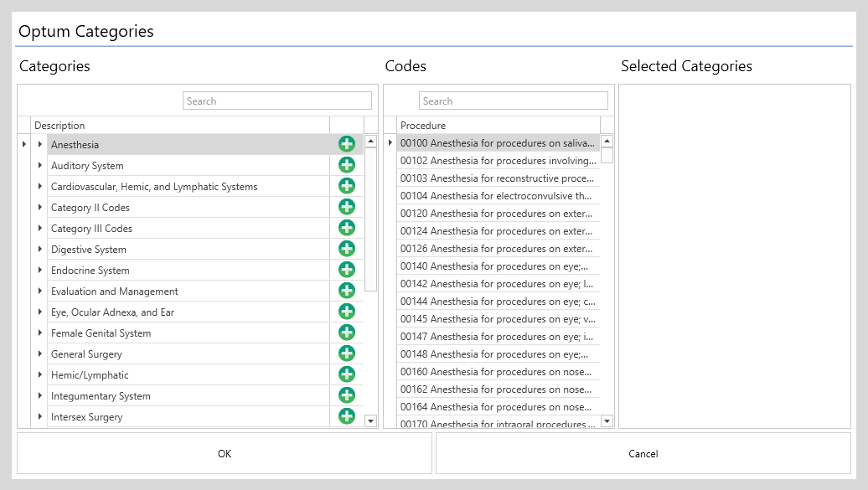Image resolution: width=868 pixels, height=490 pixels.
Task: Select code 00126 in Procedure list
Action: click(499, 249)
